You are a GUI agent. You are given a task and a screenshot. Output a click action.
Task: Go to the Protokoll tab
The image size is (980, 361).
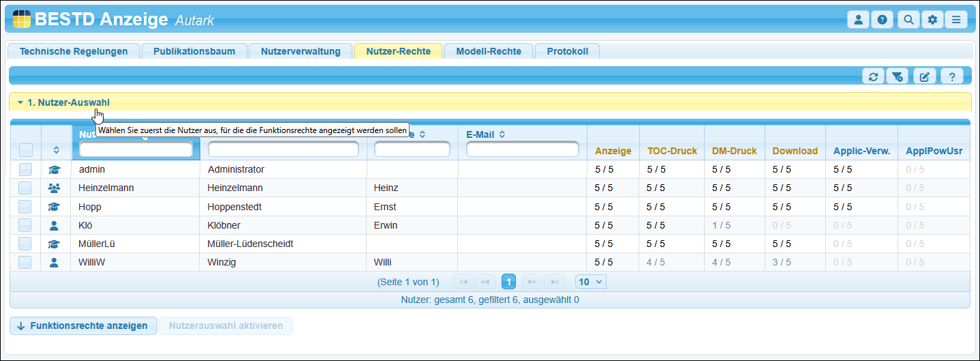point(567,51)
